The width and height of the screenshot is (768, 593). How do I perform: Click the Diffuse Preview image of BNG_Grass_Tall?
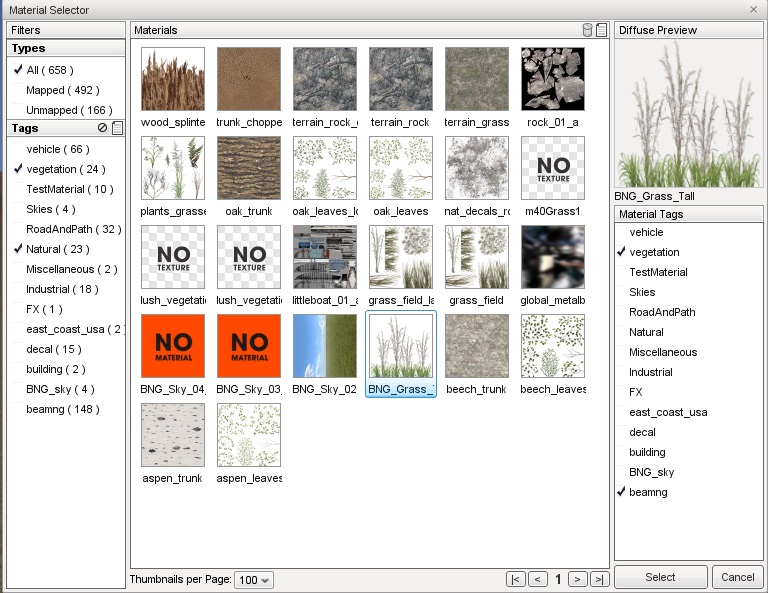(x=688, y=113)
